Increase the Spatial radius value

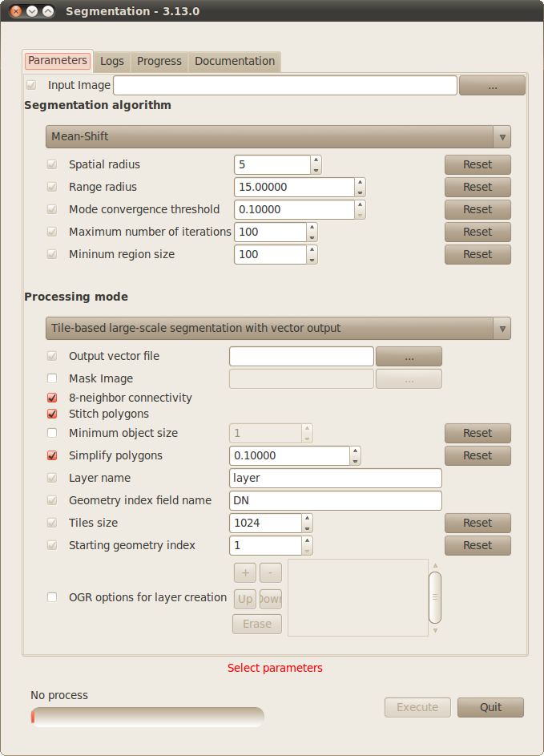(x=316, y=160)
